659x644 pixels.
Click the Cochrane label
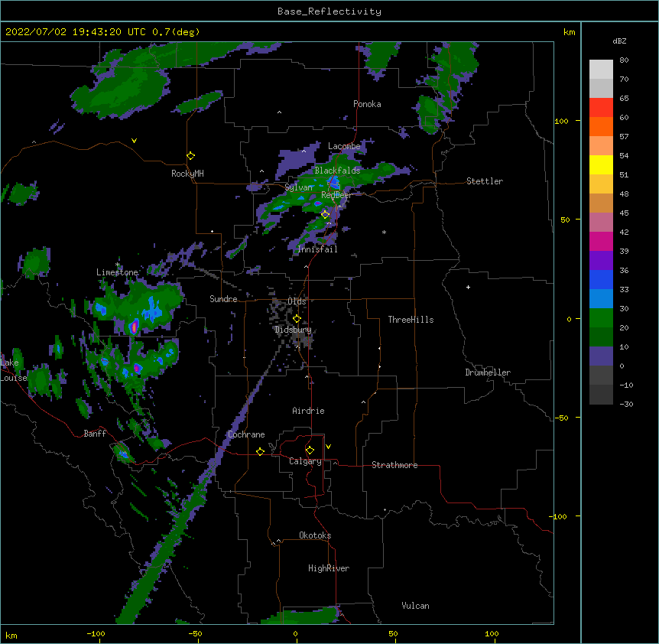click(246, 434)
